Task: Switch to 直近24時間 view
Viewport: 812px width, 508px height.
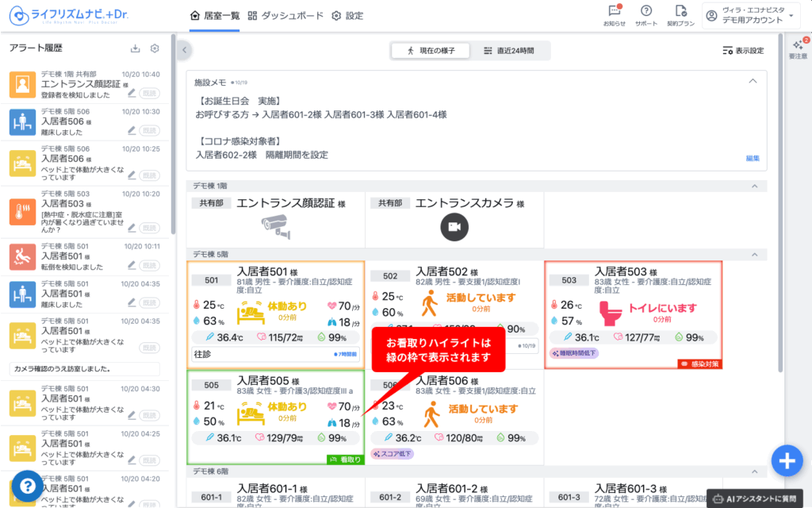Action: [509, 51]
